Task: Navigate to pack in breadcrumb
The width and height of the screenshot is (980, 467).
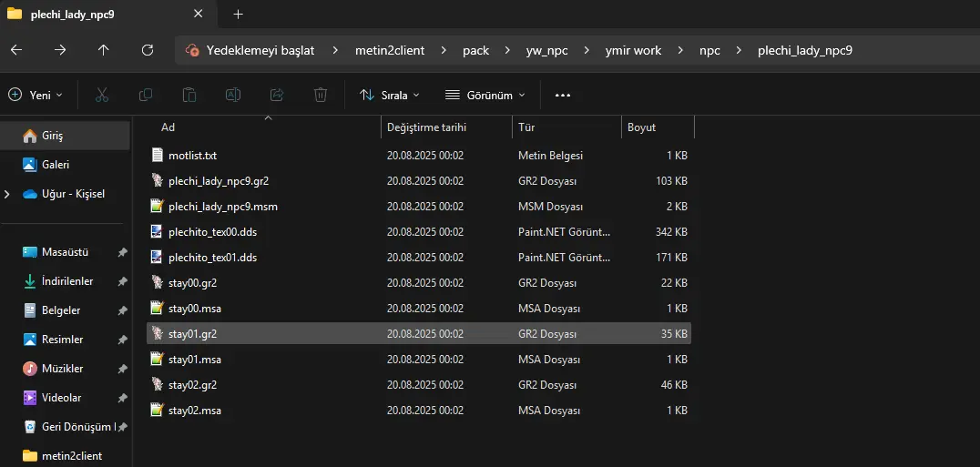Action: [x=475, y=51]
